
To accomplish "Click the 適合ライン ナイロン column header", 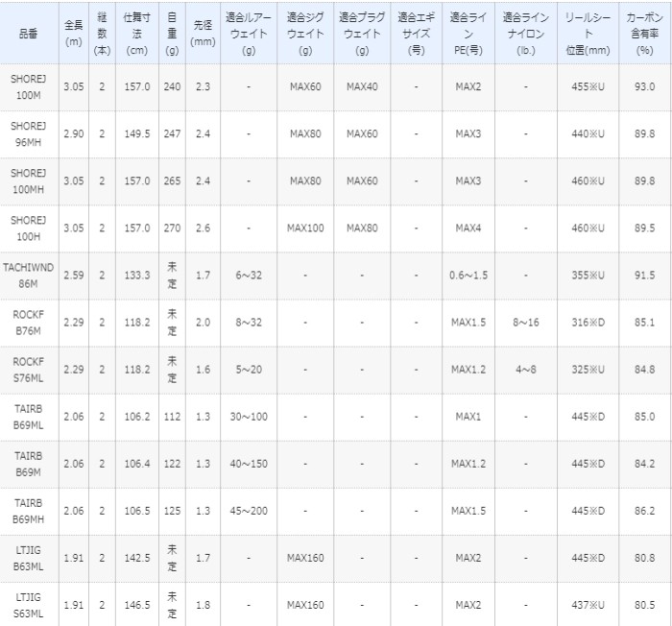I will (525, 32).
